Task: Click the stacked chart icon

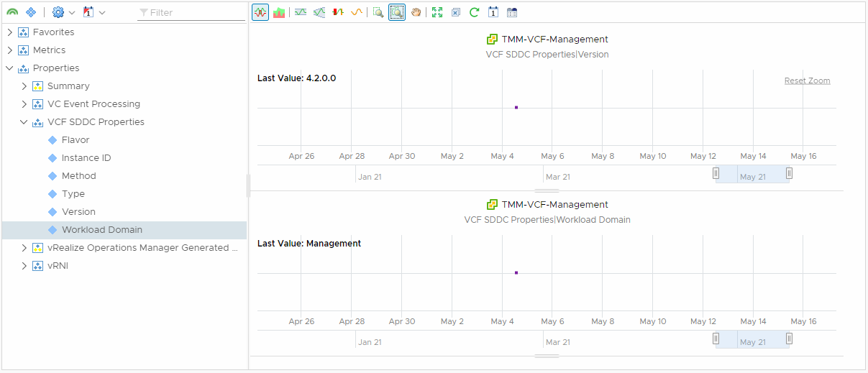Action: point(279,12)
